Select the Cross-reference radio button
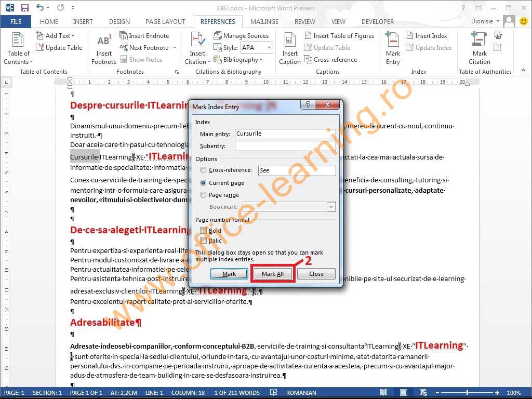The image size is (532, 399). tap(203, 170)
